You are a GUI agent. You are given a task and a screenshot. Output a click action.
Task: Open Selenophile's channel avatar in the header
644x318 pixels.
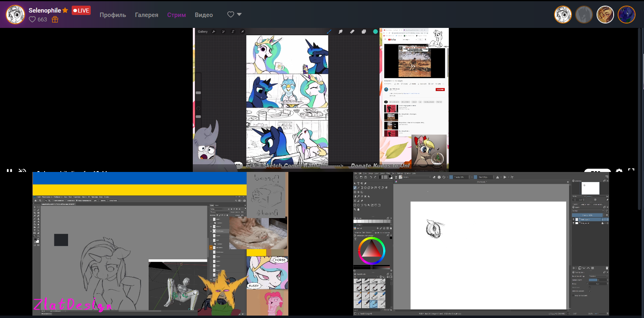coord(15,15)
